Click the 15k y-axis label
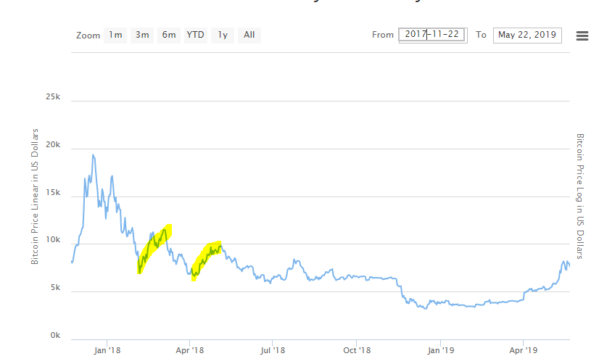 coord(53,192)
